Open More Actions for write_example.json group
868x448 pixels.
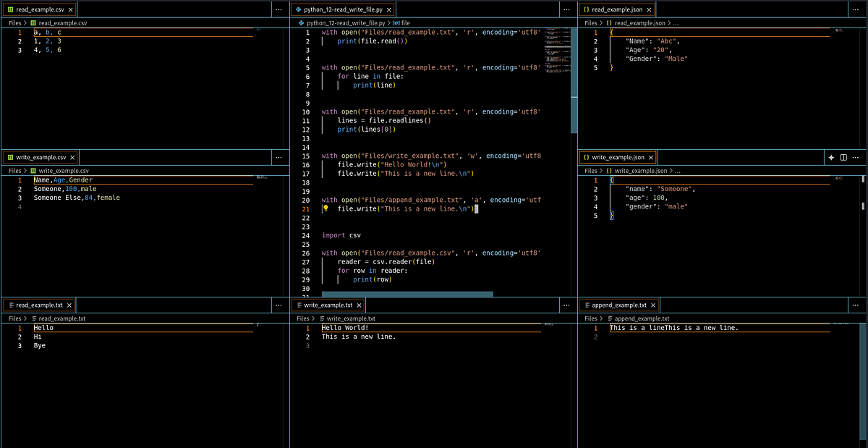coord(856,157)
